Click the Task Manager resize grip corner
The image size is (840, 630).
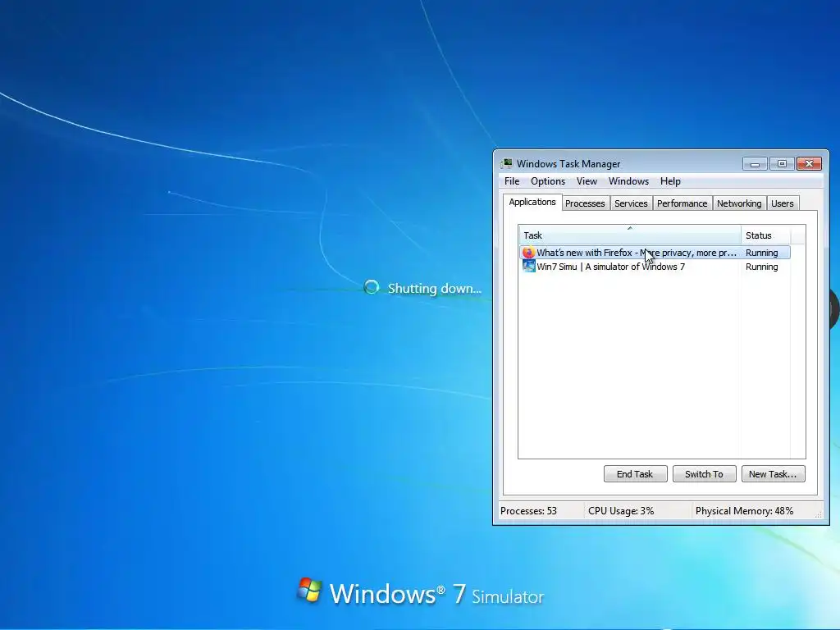818,514
